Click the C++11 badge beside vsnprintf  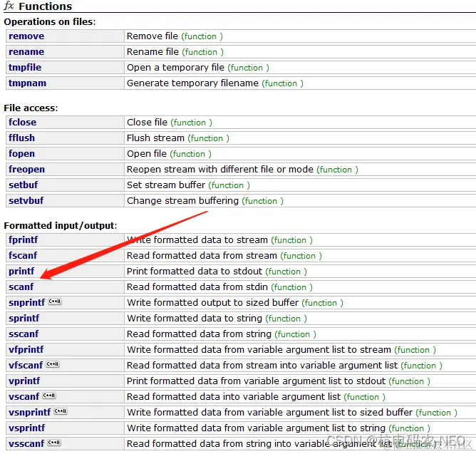point(61,411)
